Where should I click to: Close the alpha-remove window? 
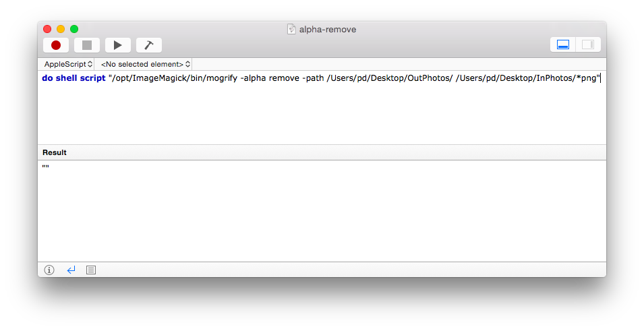tap(47, 29)
